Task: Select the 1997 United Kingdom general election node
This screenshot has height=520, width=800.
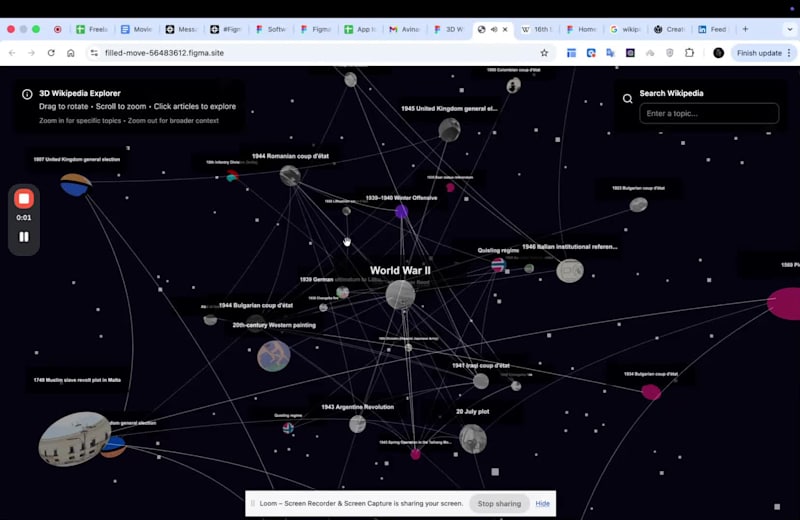Action: point(76,185)
